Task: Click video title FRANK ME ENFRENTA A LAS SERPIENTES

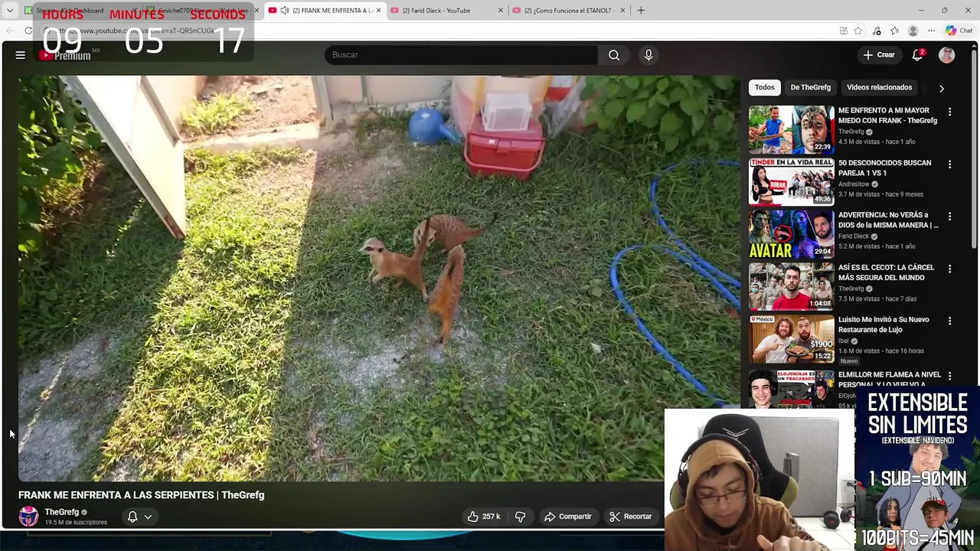Action: 142,495
